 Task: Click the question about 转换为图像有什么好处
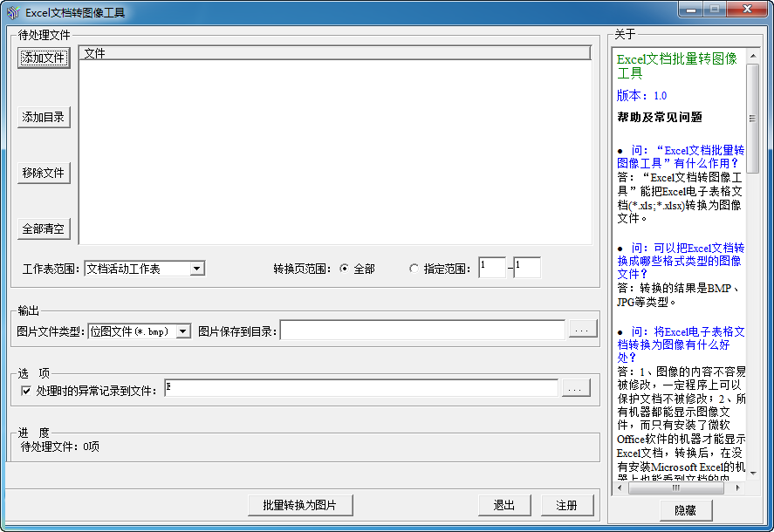click(681, 344)
